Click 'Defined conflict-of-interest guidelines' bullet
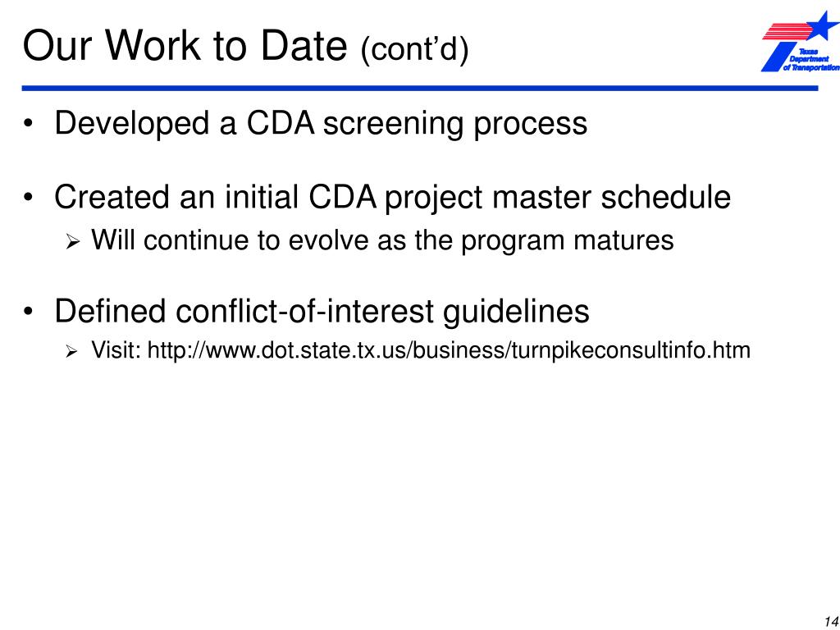The width and height of the screenshot is (840, 630). 322,311
